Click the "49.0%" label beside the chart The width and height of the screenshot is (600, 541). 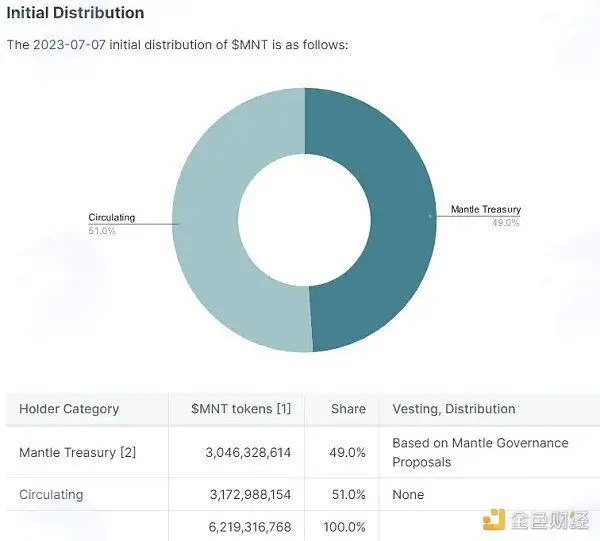(x=506, y=223)
